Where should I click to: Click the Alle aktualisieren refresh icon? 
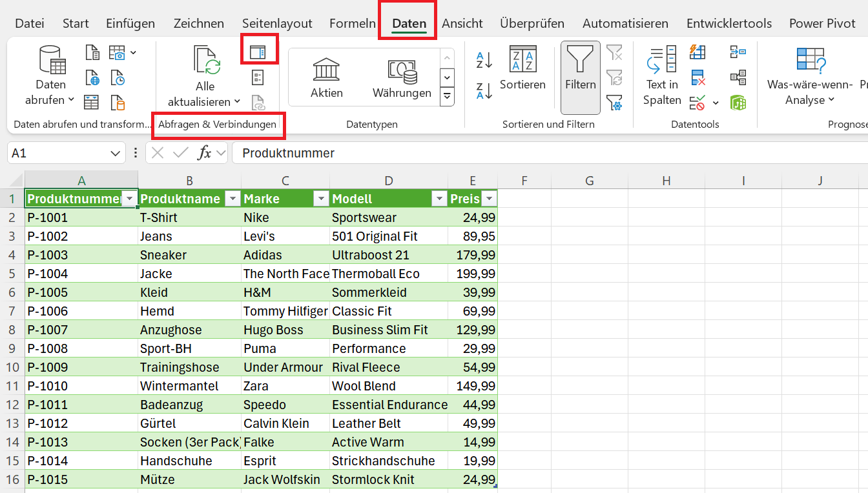point(207,61)
